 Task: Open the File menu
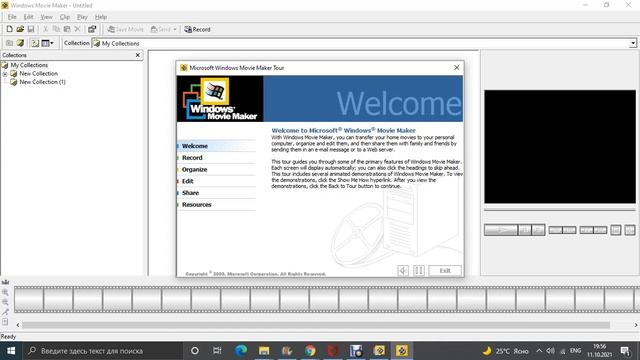click(x=12, y=17)
